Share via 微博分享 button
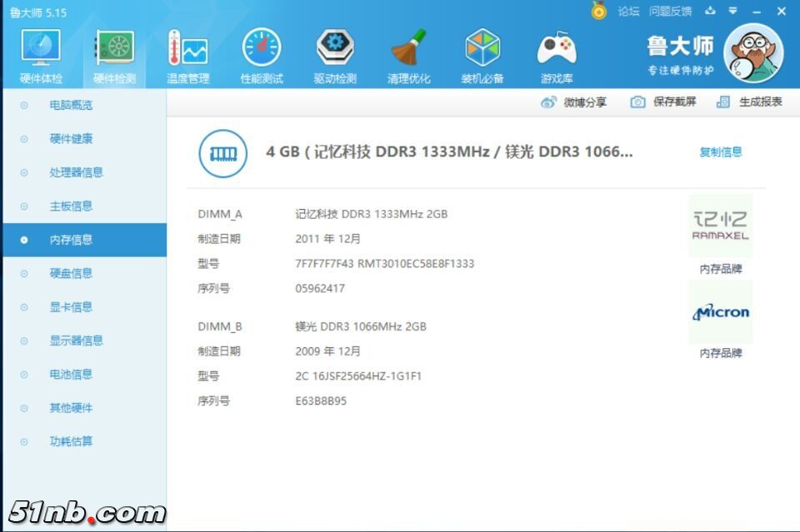The height and width of the screenshot is (532, 800). coord(574,102)
